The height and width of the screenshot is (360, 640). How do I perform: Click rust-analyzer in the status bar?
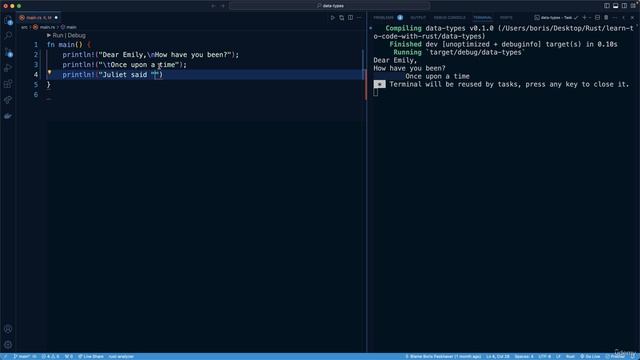[121, 356]
